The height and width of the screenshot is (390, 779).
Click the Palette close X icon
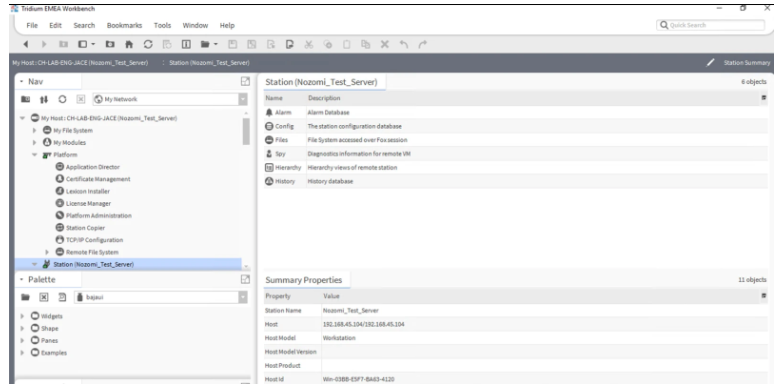[x=44, y=297]
